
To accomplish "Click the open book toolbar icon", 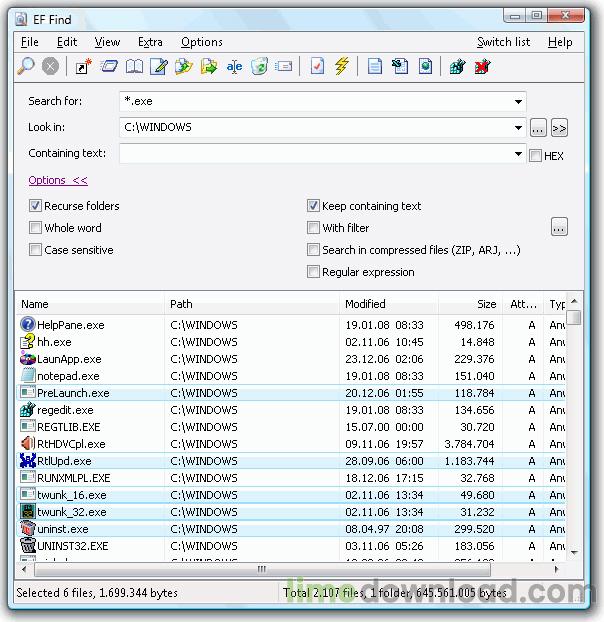I will [x=134, y=67].
